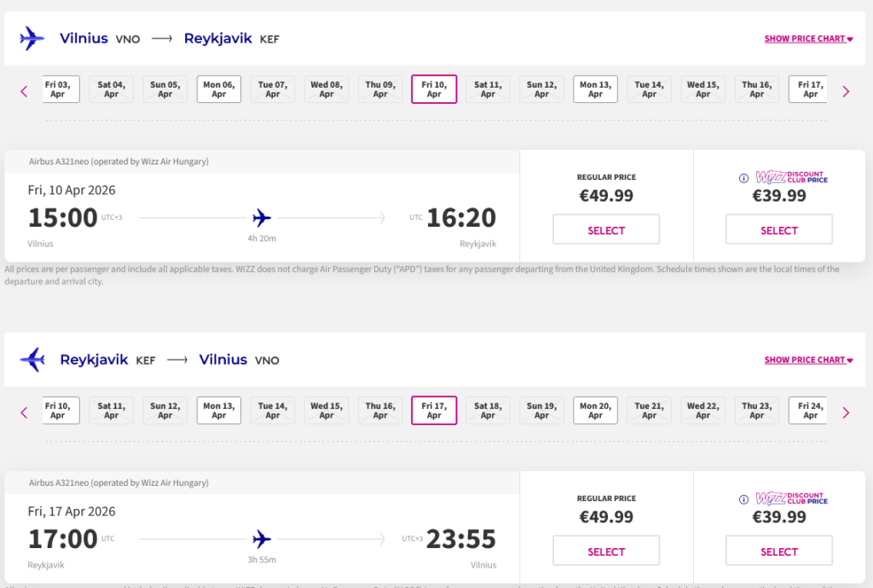The width and height of the screenshot is (873, 588).
Task: Select Mon 13 Apr outbound date tab
Action: [x=595, y=89]
